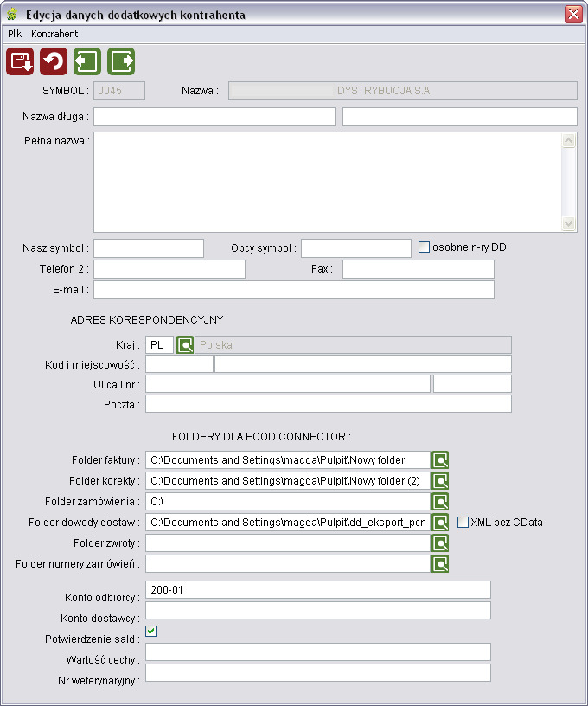Screen dimensions: 588x706
Task: Click the red undo arrow icon
Action: pos(54,61)
